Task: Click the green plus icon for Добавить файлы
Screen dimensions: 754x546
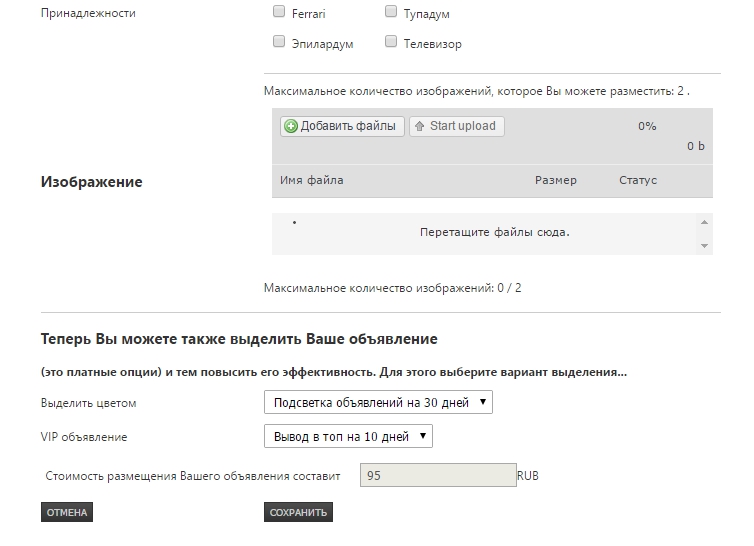Action: [291, 126]
